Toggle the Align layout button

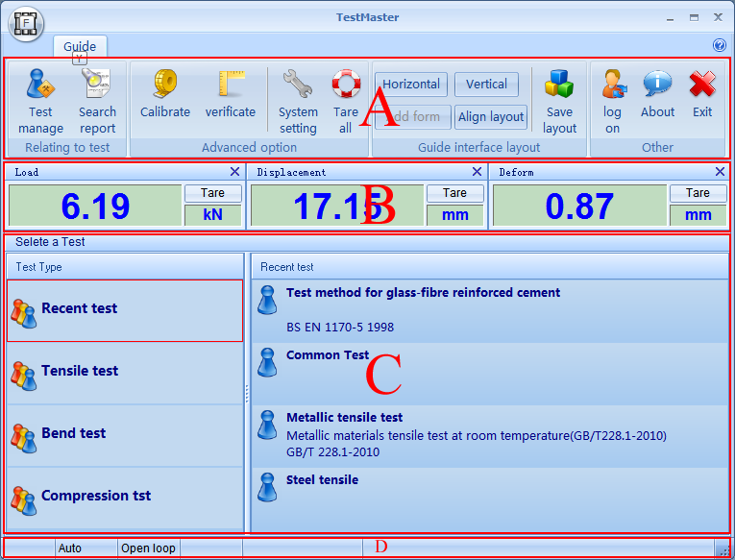(x=491, y=117)
